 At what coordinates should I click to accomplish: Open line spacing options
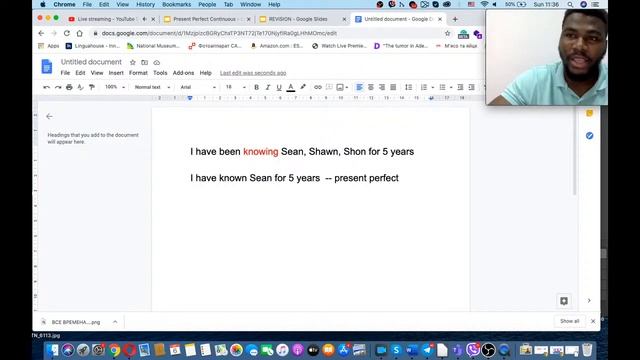408,87
